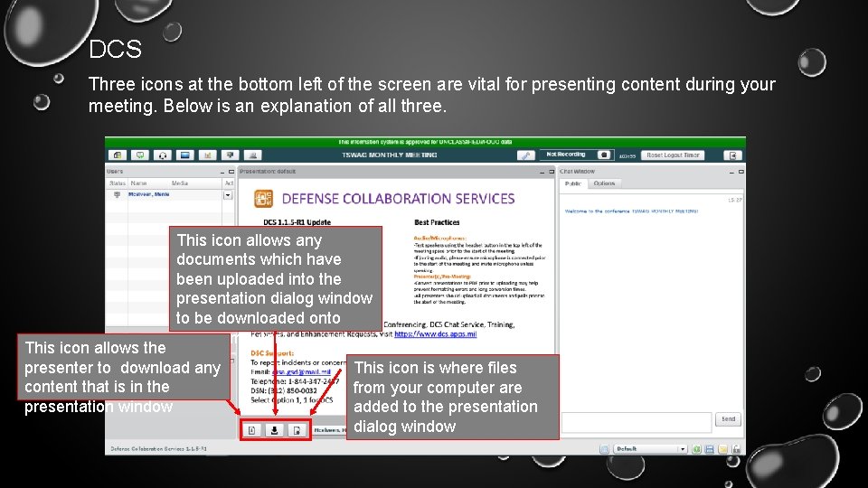Screen dimensions: 868x488
Task: Click the upload presentation file icon
Action: (x=297, y=430)
